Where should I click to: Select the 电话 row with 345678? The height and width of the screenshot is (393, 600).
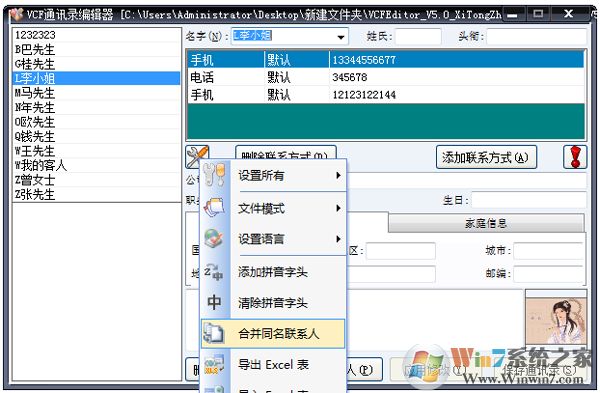[386, 77]
